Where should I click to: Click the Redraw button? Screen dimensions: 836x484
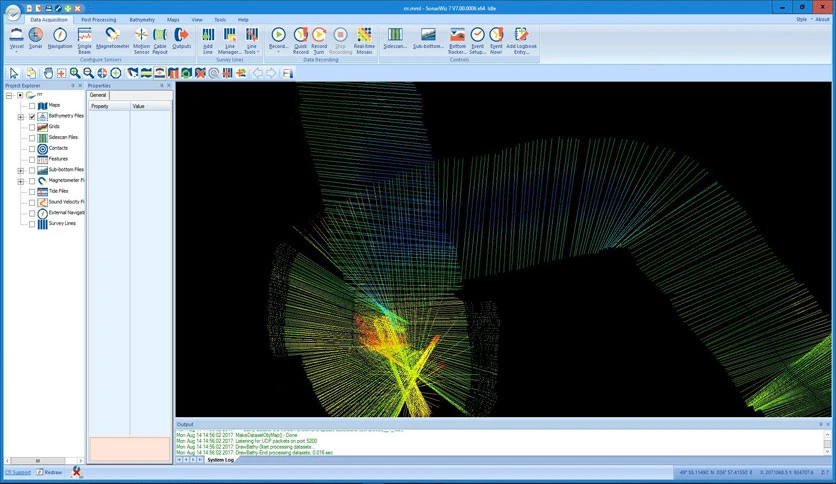(49, 472)
